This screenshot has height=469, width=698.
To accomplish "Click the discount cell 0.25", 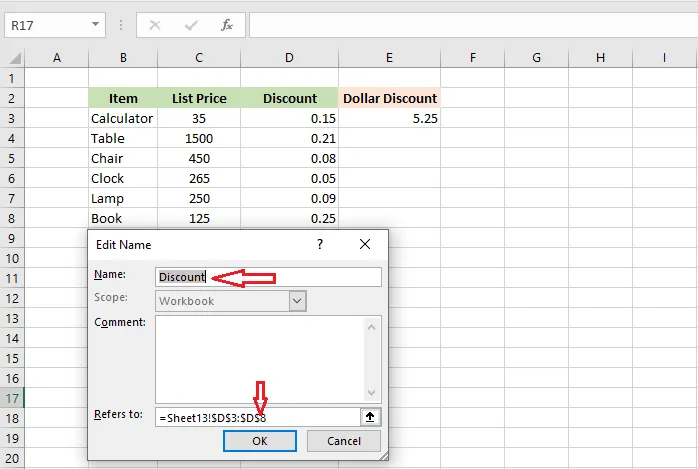I will coord(289,218).
